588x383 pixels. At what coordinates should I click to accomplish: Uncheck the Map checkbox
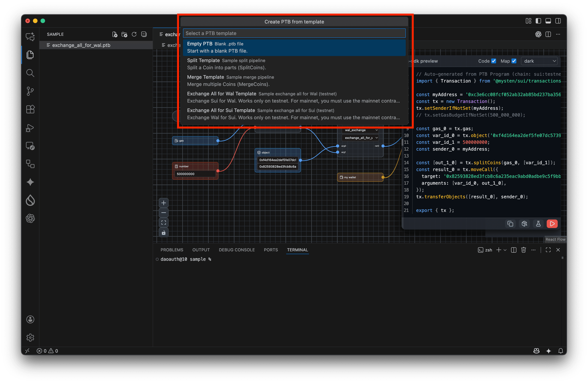514,61
